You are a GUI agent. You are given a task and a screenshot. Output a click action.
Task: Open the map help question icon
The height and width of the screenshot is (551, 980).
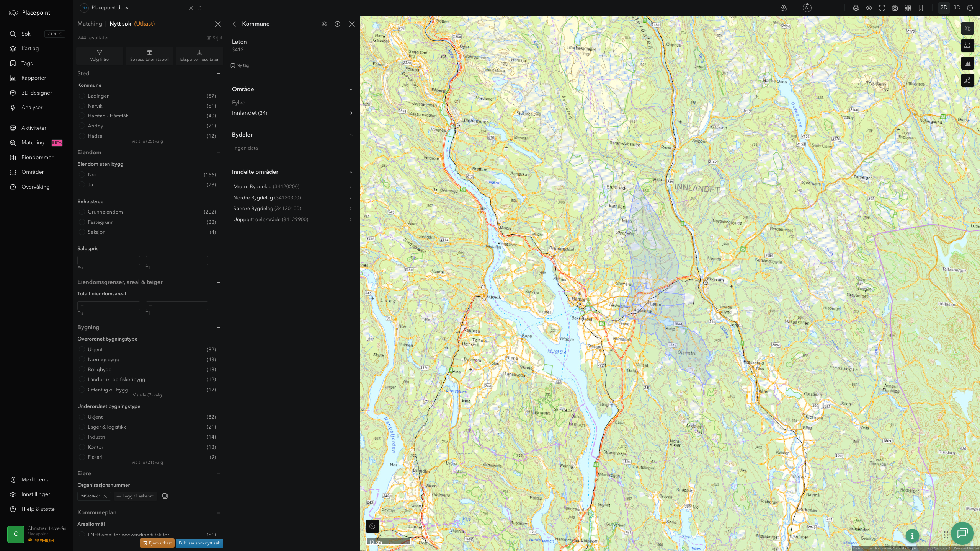[x=372, y=526]
